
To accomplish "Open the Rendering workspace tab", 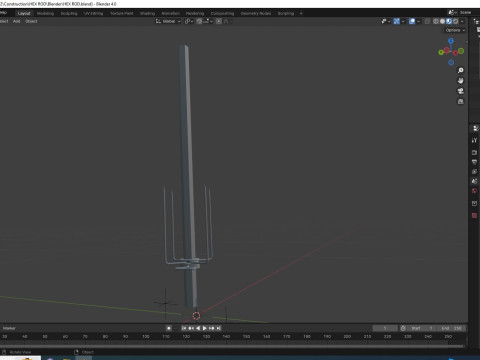I will [195, 13].
